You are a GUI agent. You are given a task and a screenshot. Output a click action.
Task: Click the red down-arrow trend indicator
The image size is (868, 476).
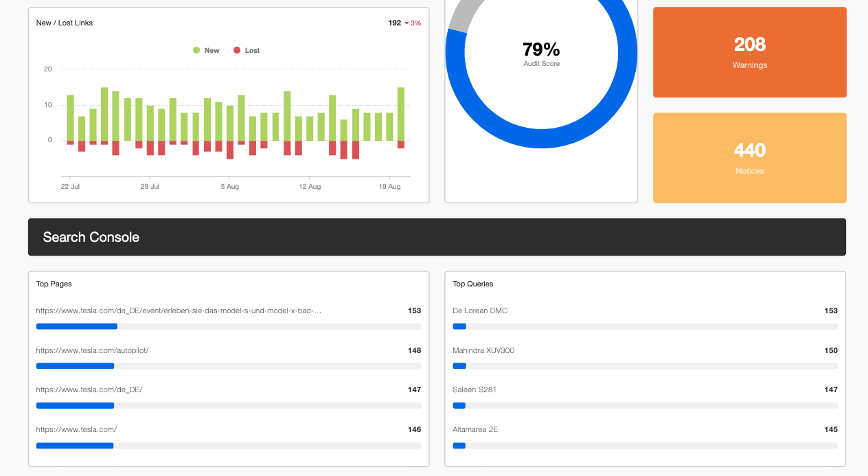(x=407, y=23)
